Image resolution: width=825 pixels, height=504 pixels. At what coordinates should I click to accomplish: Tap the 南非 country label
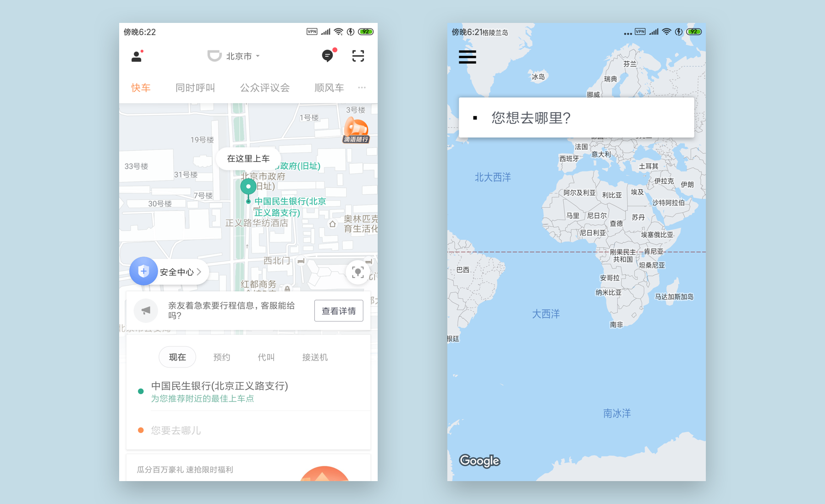point(616,324)
